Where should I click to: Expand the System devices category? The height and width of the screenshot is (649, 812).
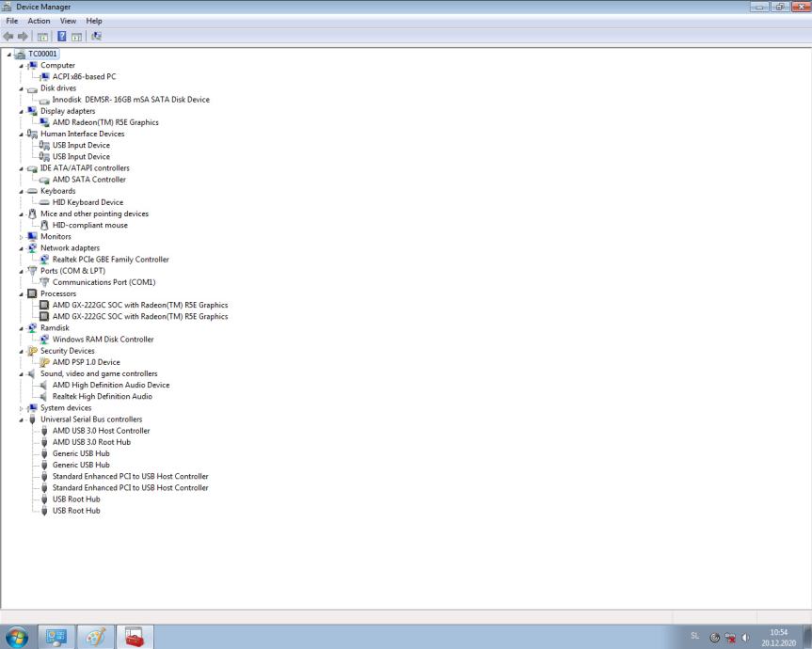click(x=22, y=408)
